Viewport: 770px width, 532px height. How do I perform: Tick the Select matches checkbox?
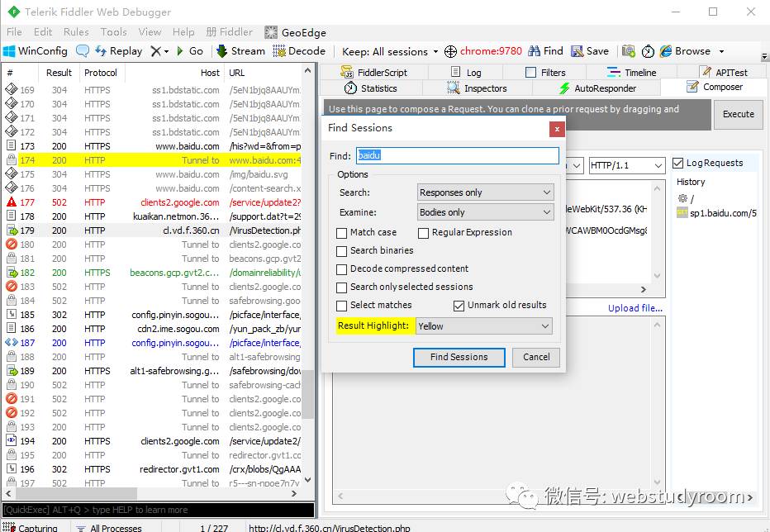click(x=341, y=306)
